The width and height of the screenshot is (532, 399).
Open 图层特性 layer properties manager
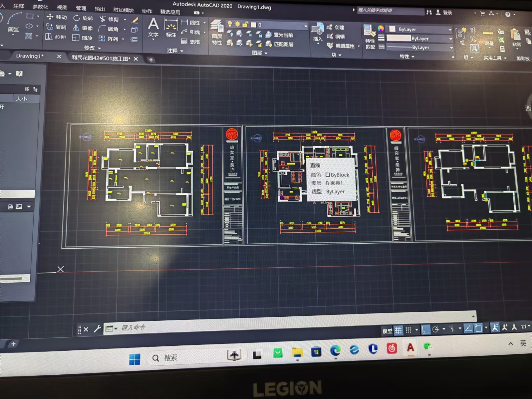coord(217,32)
